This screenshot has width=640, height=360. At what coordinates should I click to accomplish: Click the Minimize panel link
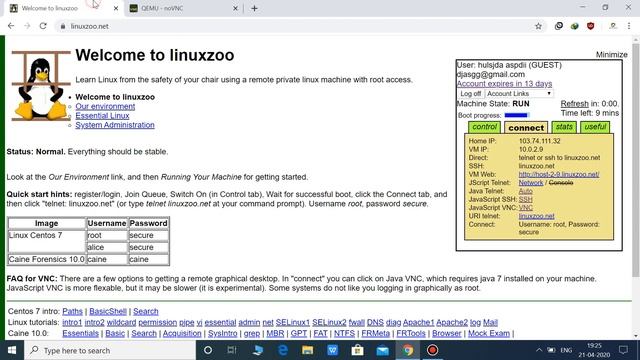point(611,55)
